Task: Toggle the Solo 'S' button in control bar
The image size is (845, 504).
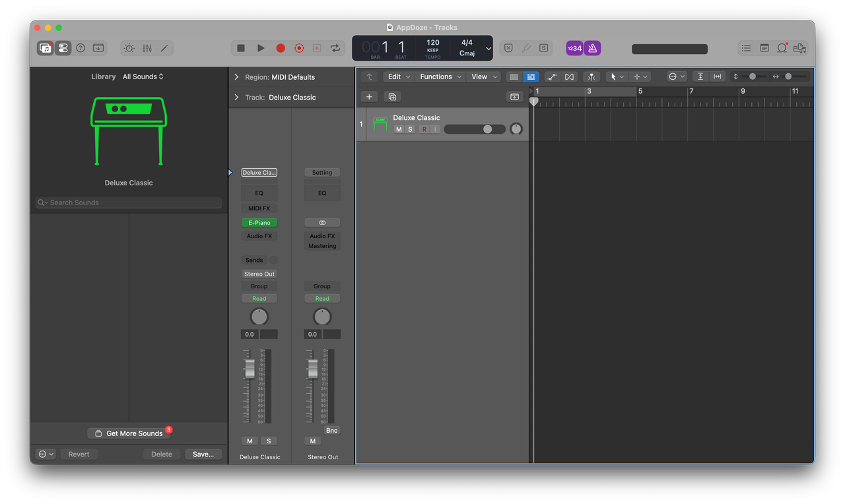Action: [x=543, y=48]
